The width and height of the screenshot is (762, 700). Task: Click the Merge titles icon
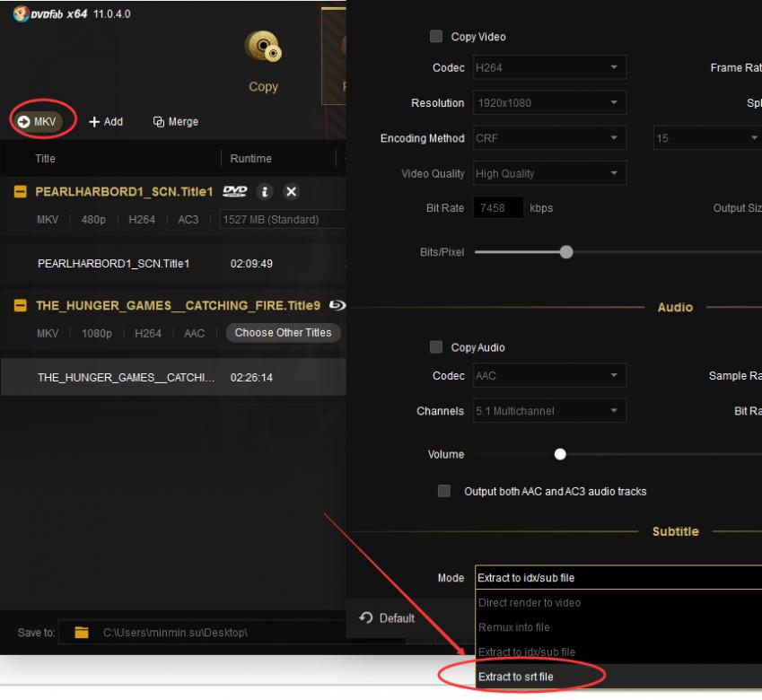tap(159, 122)
